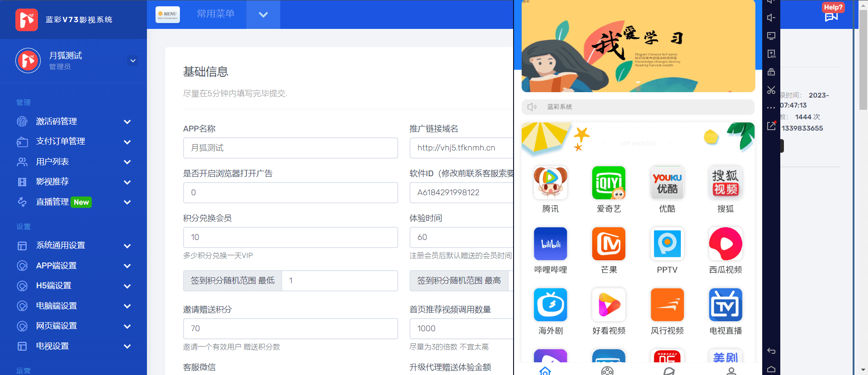Open the PPTV app icon

point(667,244)
